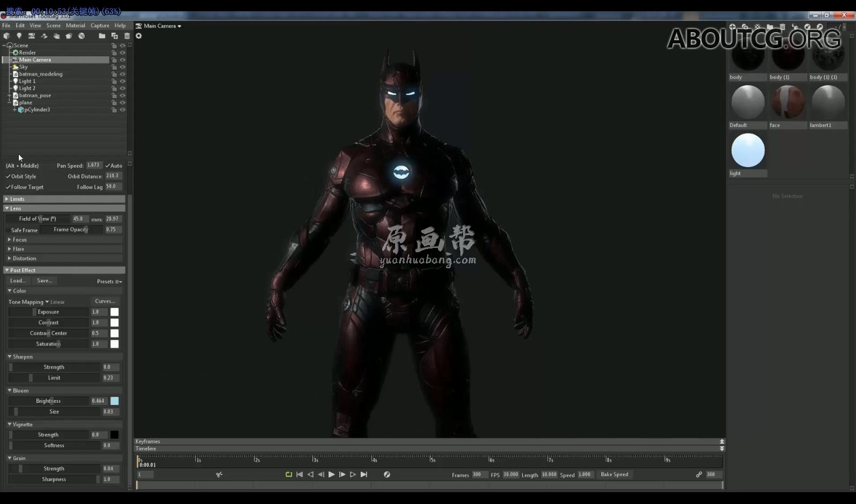This screenshot has height=504, width=856.
Task: Click the Exposure white color swatch
Action: 115,312
